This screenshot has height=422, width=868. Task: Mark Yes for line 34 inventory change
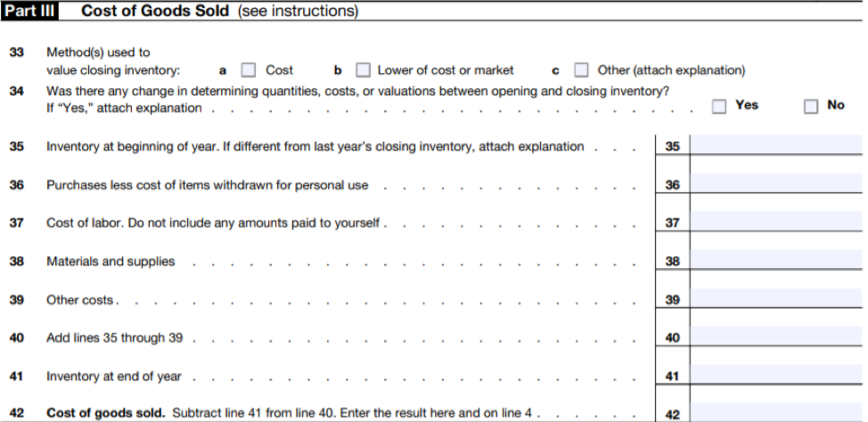click(719, 106)
